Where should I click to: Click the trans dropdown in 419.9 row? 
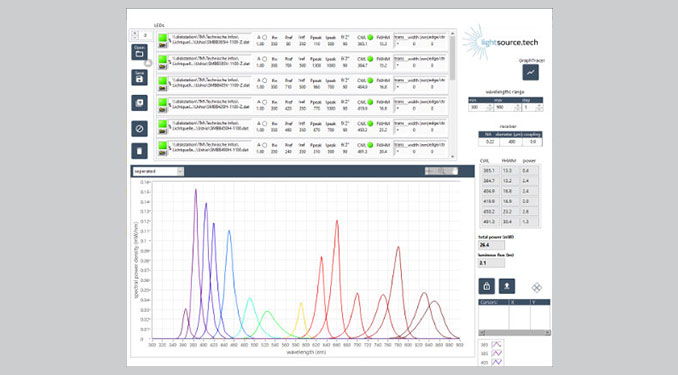pos(398,109)
